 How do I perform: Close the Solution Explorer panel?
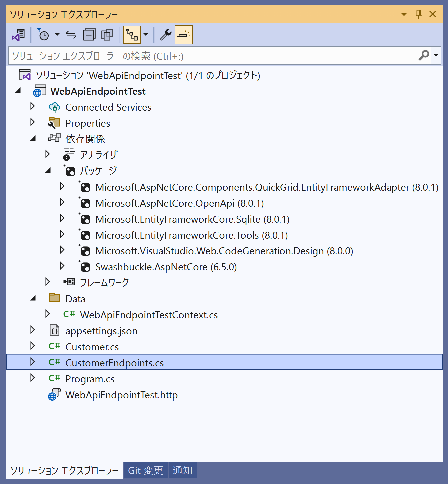(433, 14)
